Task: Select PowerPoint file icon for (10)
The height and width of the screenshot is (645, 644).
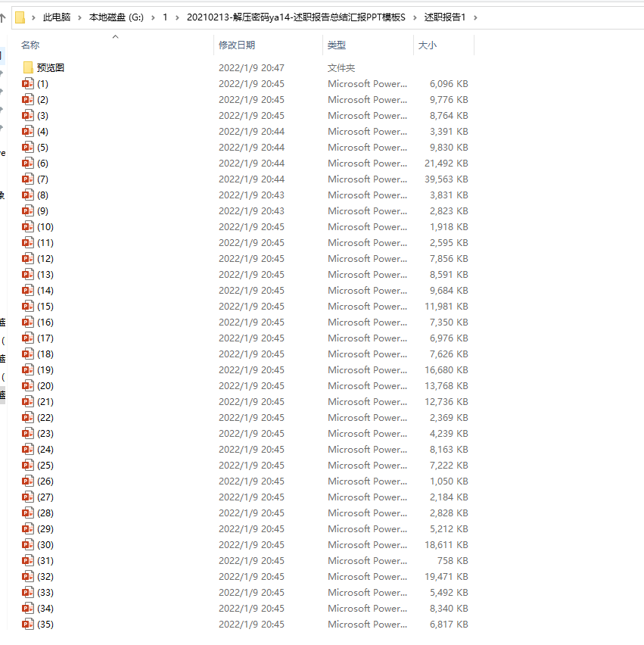Action: point(28,226)
